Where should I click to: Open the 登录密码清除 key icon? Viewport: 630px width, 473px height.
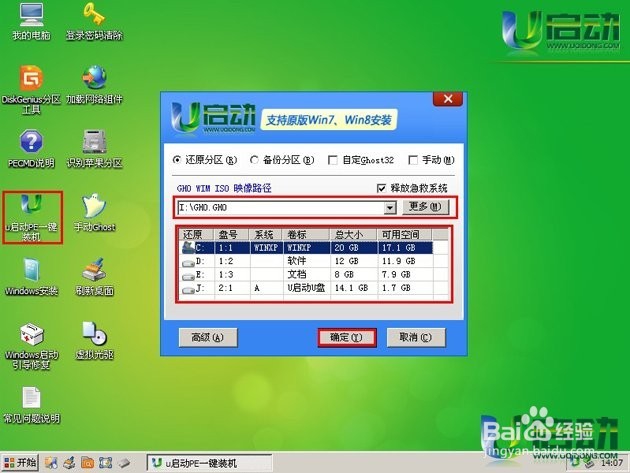[94, 21]
